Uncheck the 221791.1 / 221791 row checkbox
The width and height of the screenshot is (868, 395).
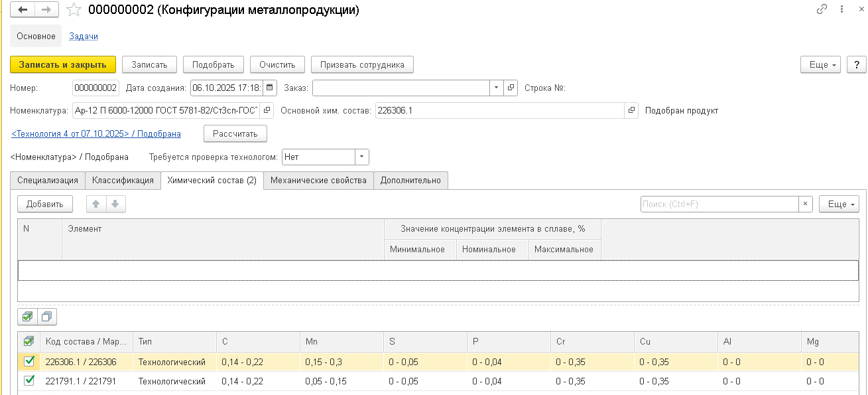[29, 381]
